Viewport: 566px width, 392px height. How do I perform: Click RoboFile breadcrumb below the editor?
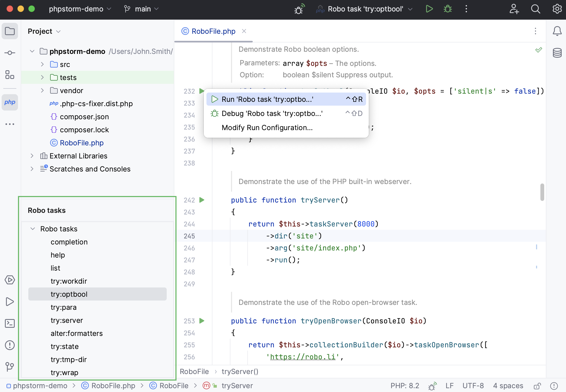(x=194, y=372)
